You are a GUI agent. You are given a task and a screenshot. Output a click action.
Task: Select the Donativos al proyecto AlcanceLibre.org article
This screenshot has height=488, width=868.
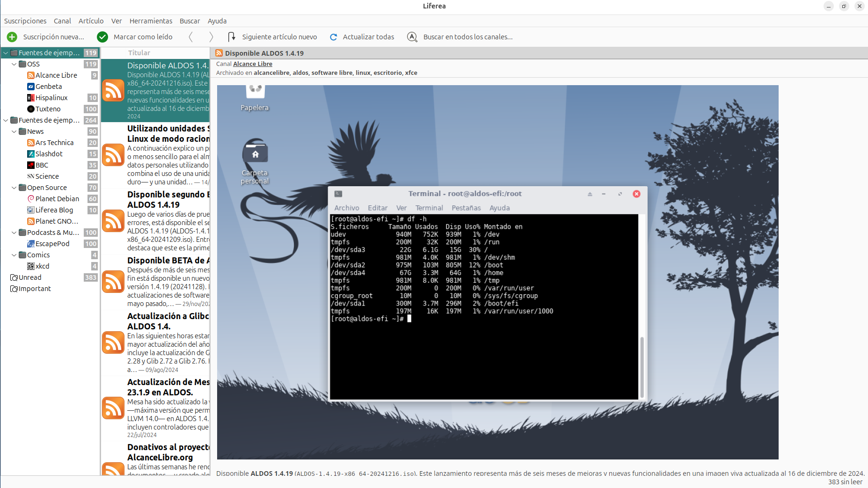point(155,459)
